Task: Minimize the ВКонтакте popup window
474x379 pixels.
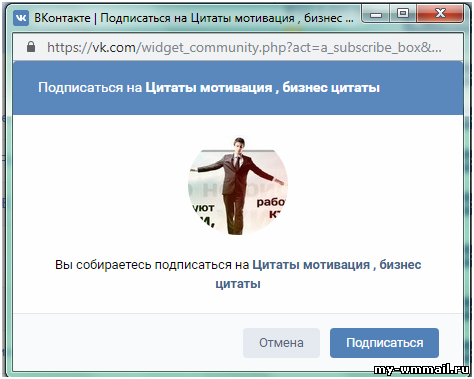Action: (x=376, y=15)
